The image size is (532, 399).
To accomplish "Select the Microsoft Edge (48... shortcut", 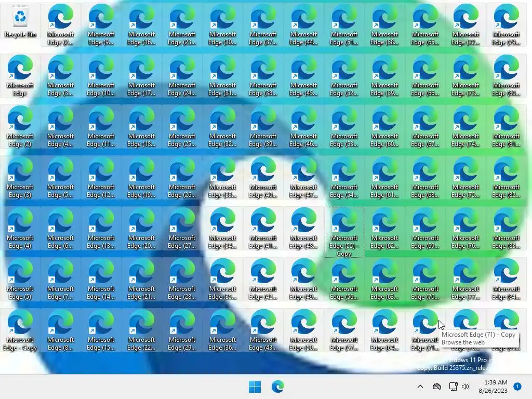I will (x=303, y=229).
